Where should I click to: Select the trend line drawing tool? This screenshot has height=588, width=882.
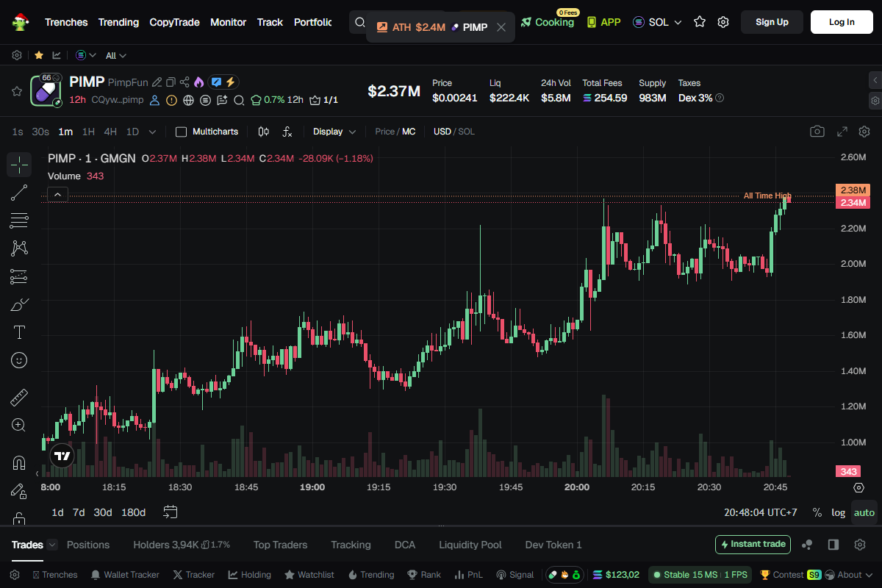pyautogui.click(x=19, y=193)
